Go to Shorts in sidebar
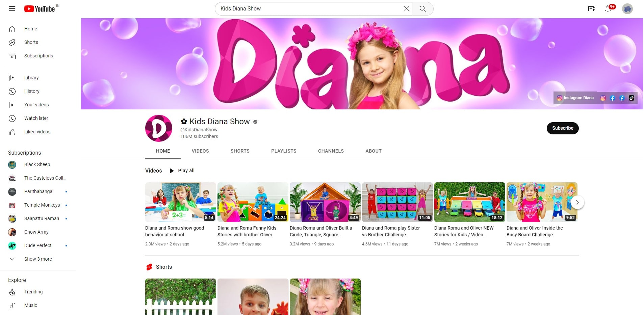This screenshot has width=644, height=315. coord(31,42)
